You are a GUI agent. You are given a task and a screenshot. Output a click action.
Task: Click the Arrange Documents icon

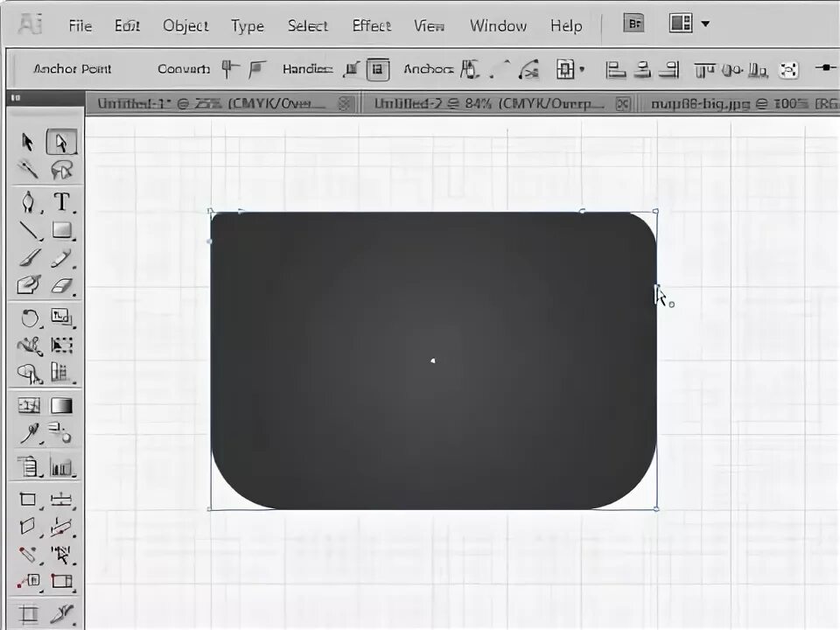pyautogui.click(x=681, y=23)
